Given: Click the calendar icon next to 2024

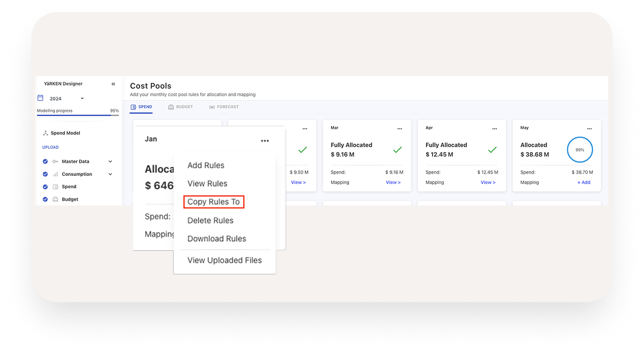Looking at the screenshot, I should (40, 98).
